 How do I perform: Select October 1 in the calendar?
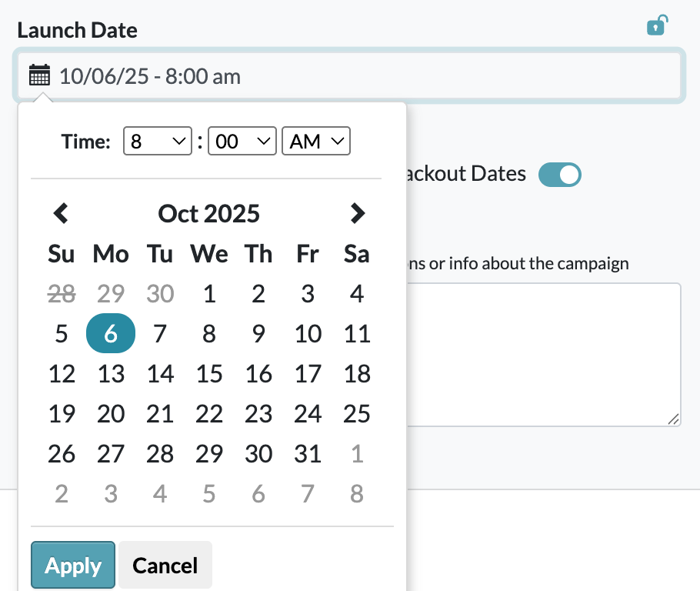tap(209, 294)
